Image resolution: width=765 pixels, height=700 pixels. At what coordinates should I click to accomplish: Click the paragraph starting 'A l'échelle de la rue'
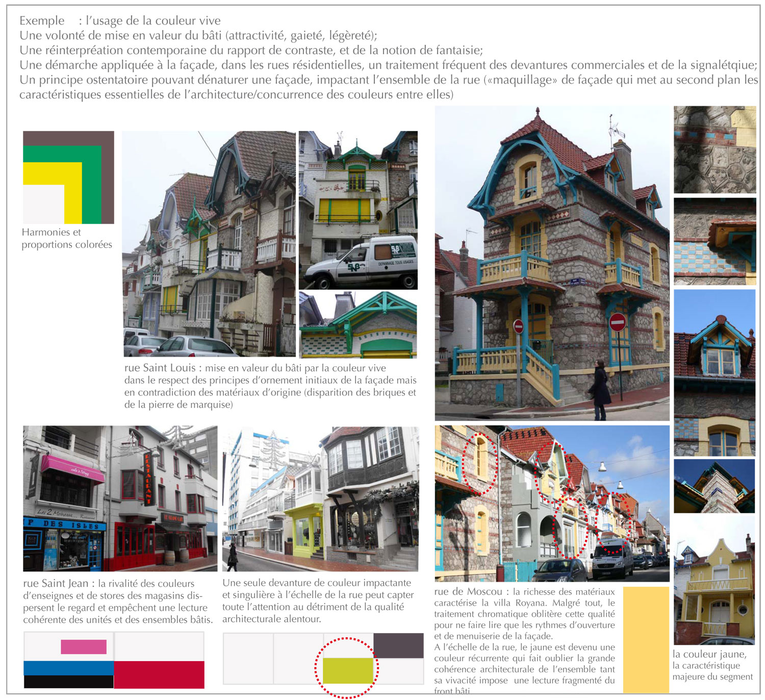click(x=525, y=669)
